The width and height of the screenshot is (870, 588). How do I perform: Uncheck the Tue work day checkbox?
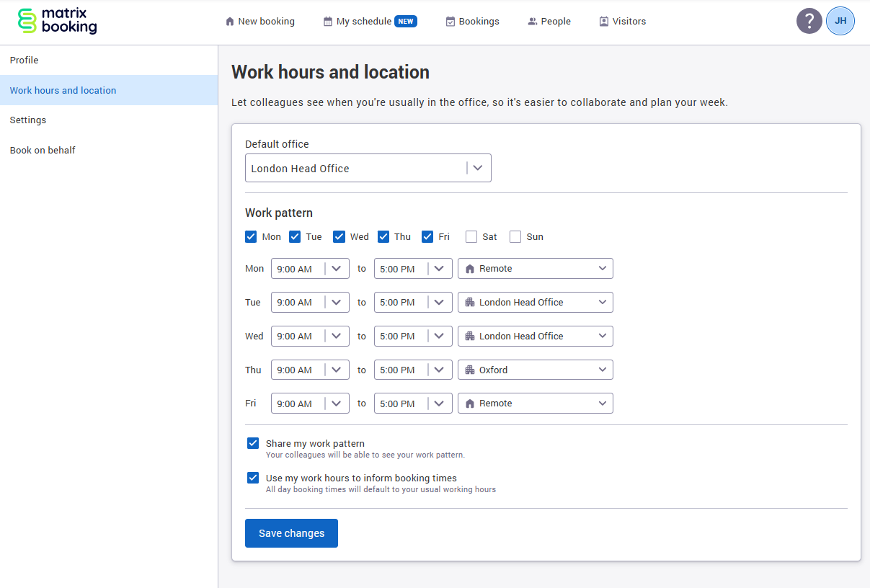(x=295, y=236)
